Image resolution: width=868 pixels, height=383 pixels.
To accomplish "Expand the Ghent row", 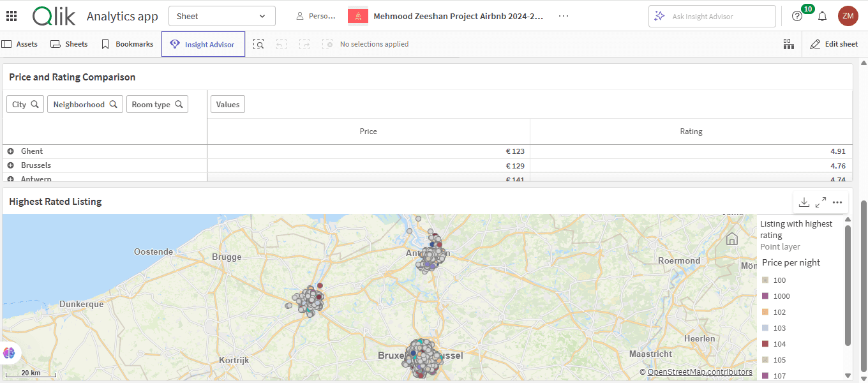I will point(10,151).
